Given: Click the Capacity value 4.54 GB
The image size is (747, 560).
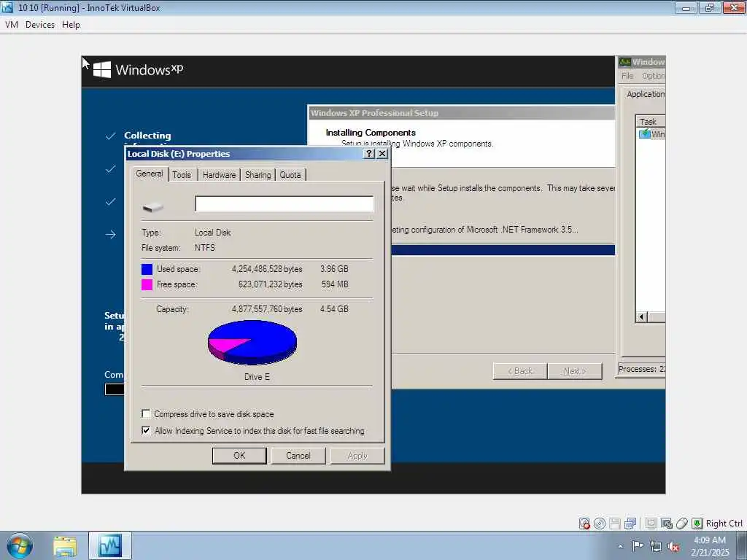Looking at the screenshot, I should (334, 308).
